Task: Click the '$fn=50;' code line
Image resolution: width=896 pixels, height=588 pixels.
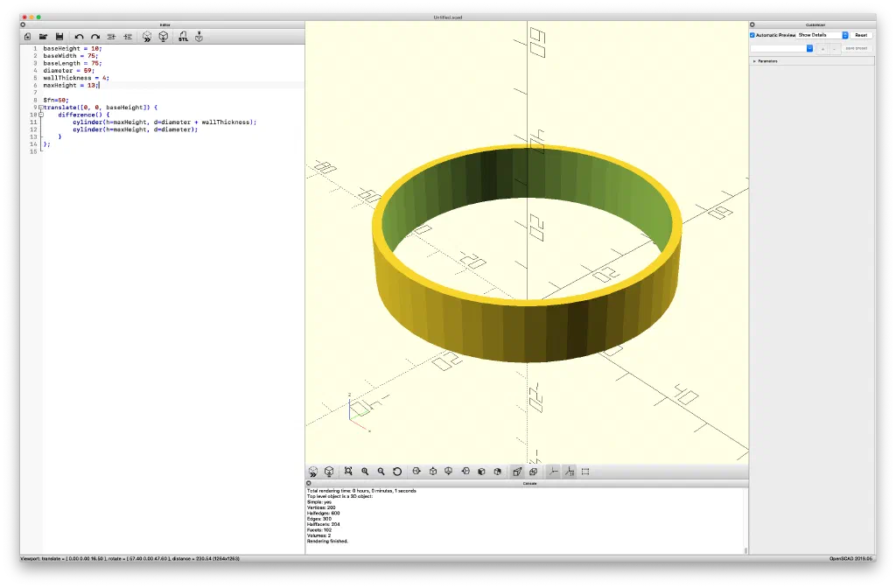Action: pos(56,100)
